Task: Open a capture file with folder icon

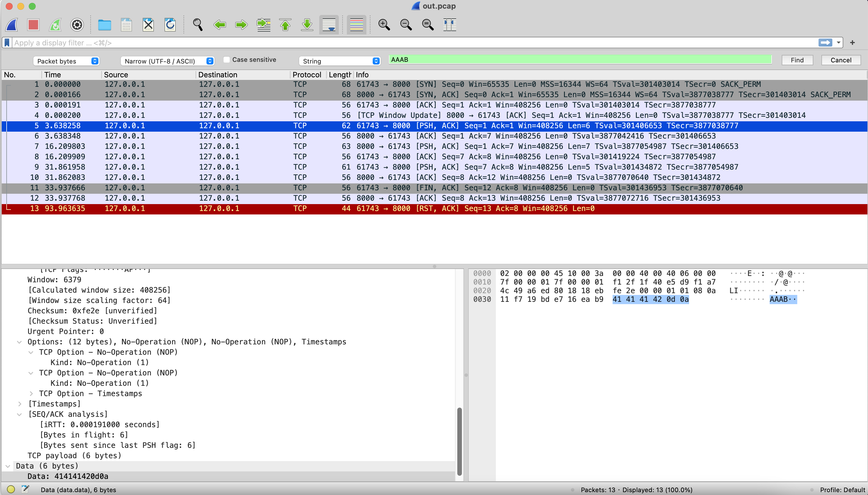Action: tap(104, 24)
